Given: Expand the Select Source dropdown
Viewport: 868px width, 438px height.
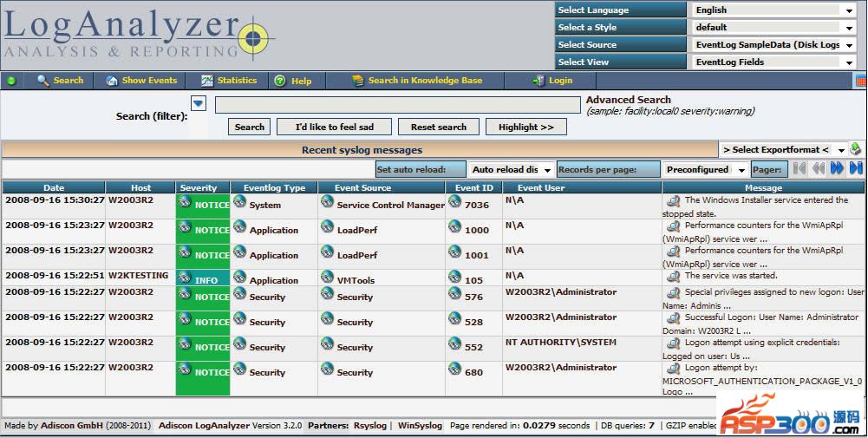Looking at the screenshot, I should pyautogui.click(x=773, y=45).
